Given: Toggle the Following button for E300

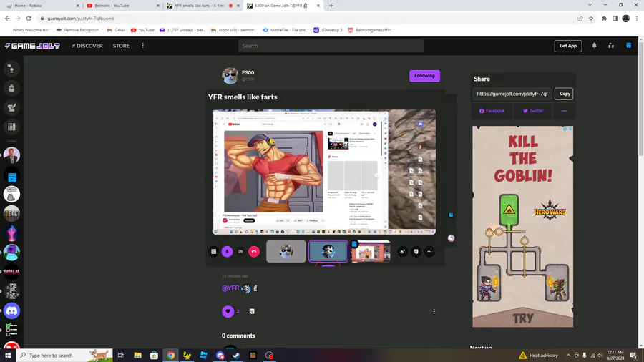Looking at the screenshot, I should click(x=424, y=76).
